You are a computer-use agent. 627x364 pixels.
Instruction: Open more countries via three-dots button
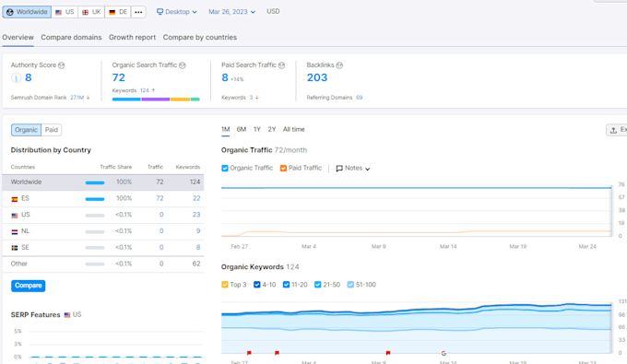pyautogui.click(x=138, y=12)
